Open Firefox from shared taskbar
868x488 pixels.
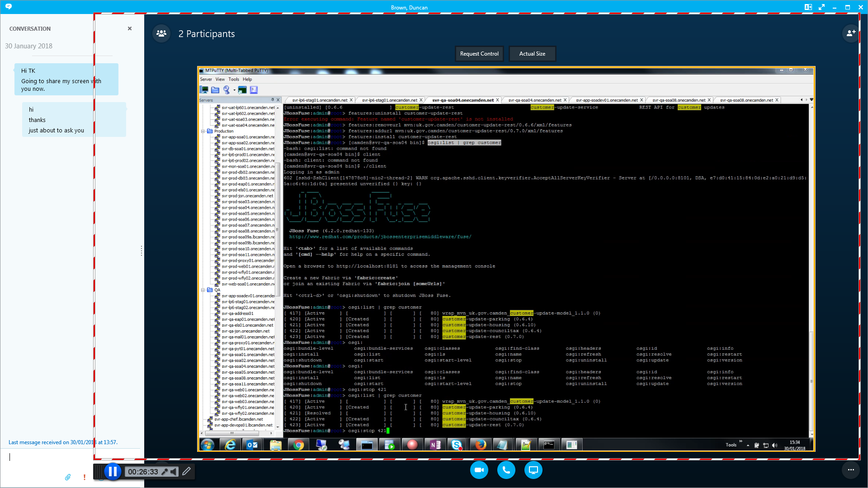[480, 445]
